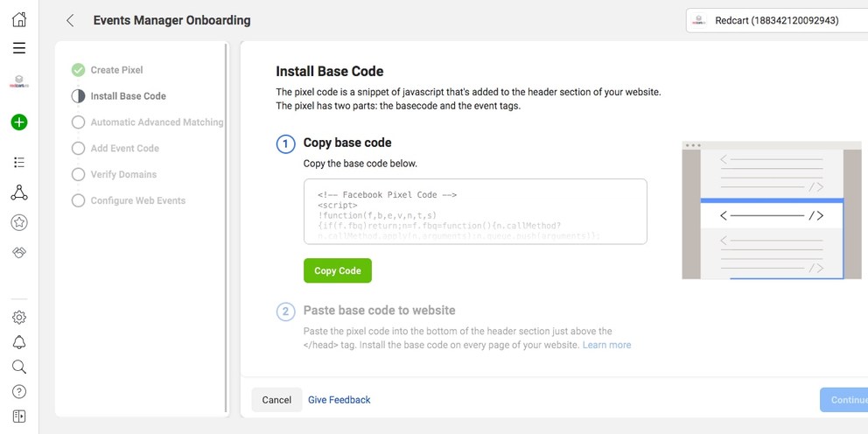Open the list overview icon in sidebar
The width and height of the screenshot is (868, 434).
tap(19, 162)
